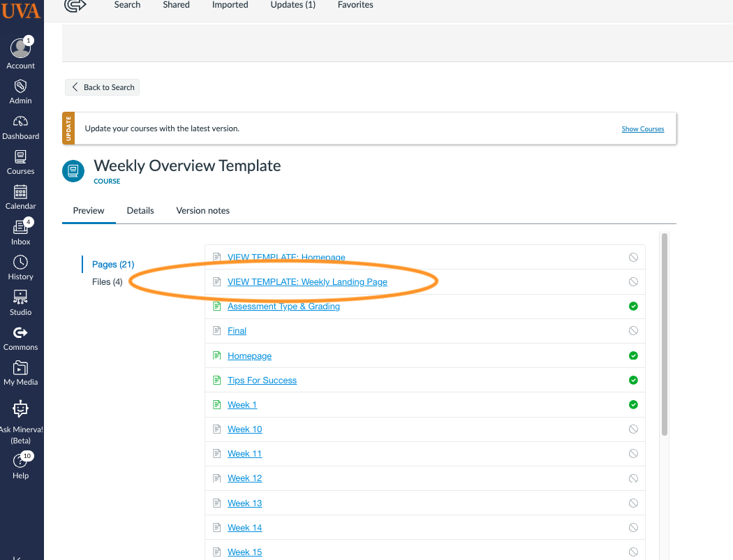Select the Preview tab
The height and width of the screenshot is (560, 733).
coord(89,211)
